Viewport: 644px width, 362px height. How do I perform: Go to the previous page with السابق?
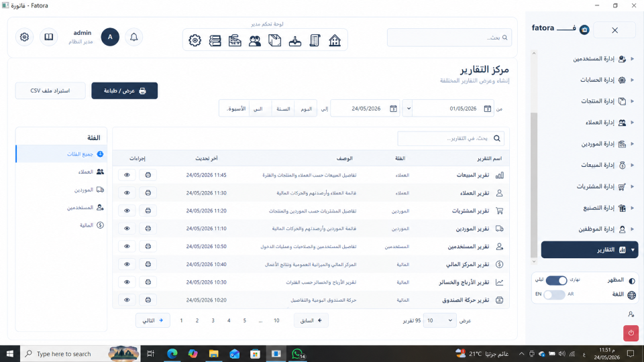coord(311,320)
